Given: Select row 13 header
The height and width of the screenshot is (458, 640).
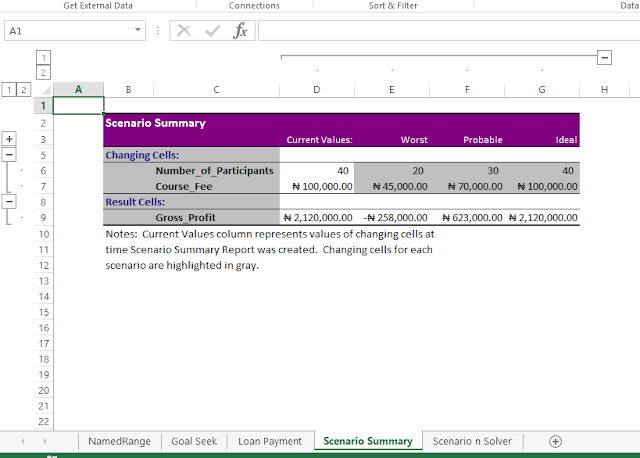Looking at the screenshot, I should [43, 281].
